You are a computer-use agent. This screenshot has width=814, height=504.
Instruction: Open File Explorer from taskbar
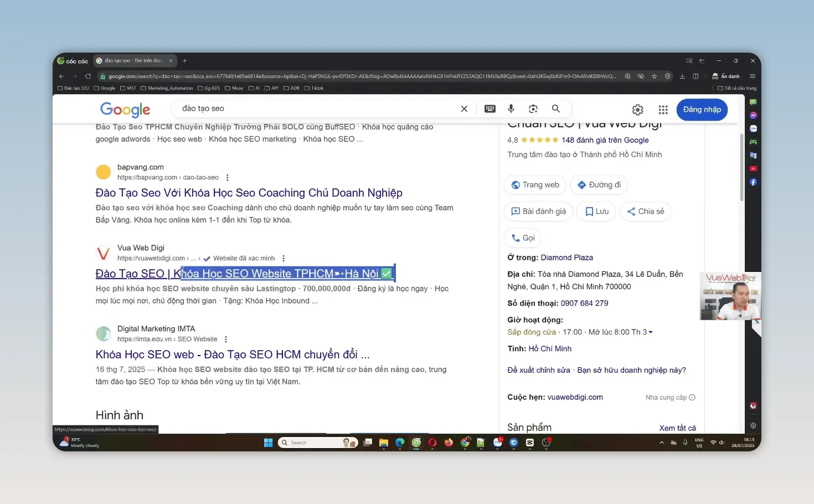click(x=383, y=443)
